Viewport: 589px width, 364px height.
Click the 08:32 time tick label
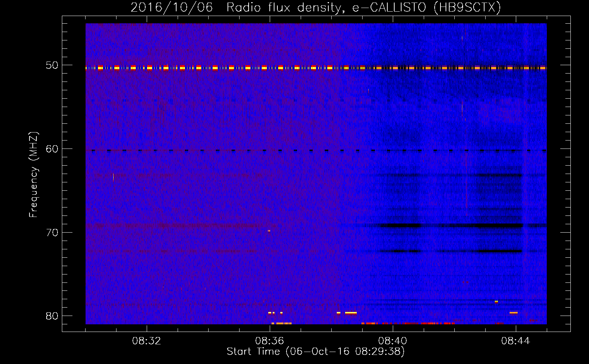147,341
